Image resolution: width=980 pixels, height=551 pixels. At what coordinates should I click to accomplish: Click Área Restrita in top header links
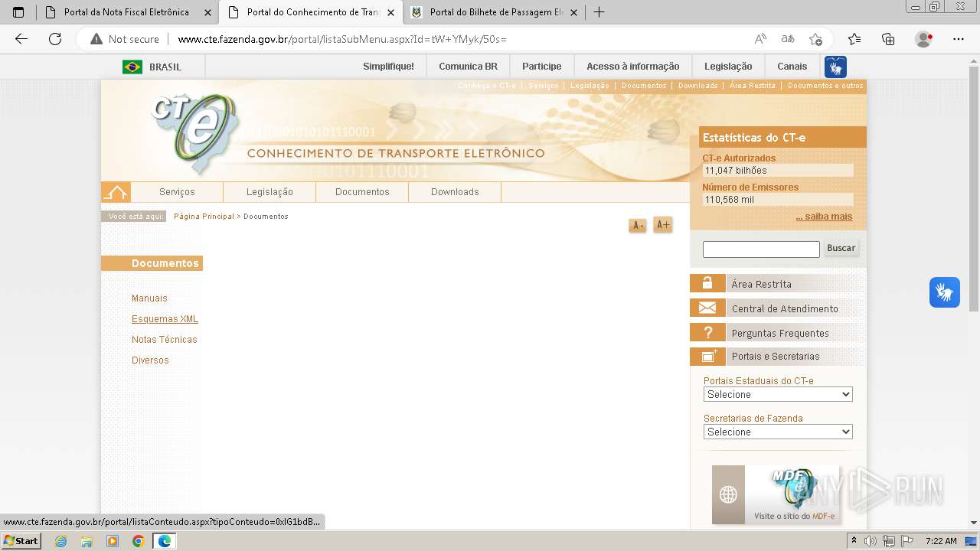(x=752, y=86)
